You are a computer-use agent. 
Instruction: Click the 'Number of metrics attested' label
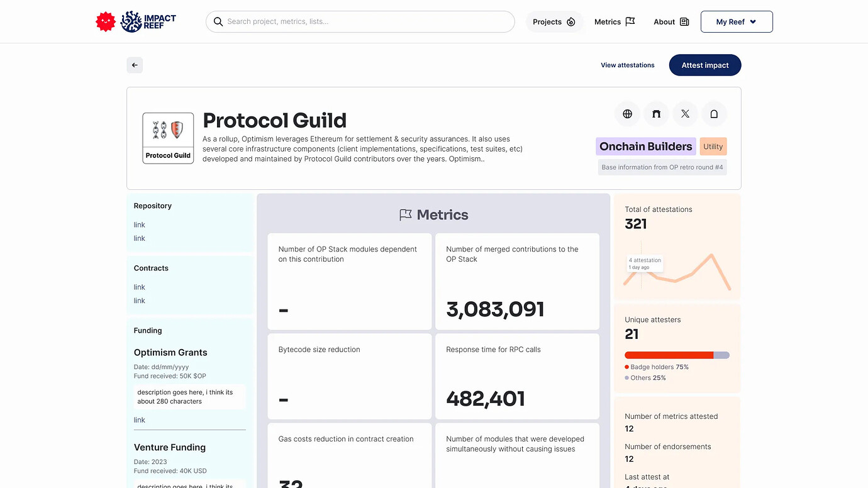tap(671, 416)
